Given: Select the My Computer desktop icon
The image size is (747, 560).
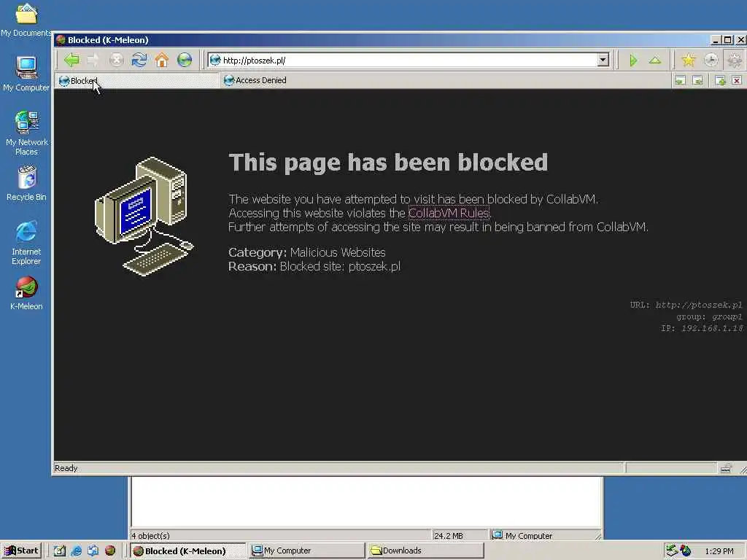Looking at the screenshot, I should (26, 74).
